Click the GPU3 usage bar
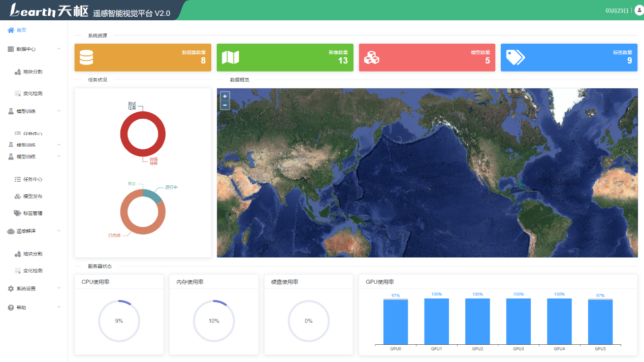The width and height of the screenshot is (644, 362). click(x=519, y=321)
